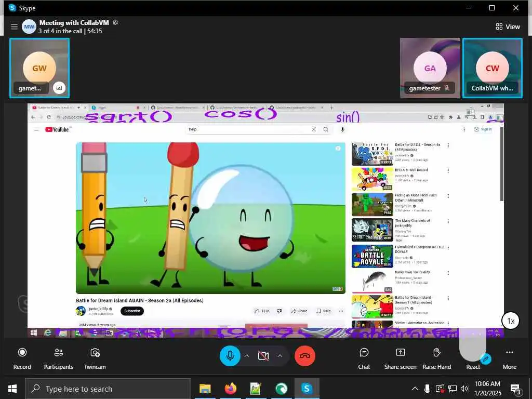Open Battle for B.F.D.I. Season 4a thumbnail
Viewport: 532px width, 399px height.
click(372, 154)
